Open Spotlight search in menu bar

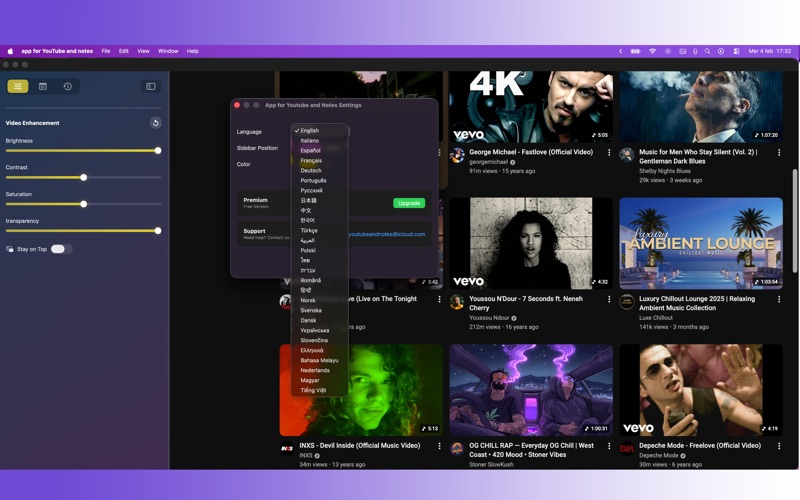[707, 51]
